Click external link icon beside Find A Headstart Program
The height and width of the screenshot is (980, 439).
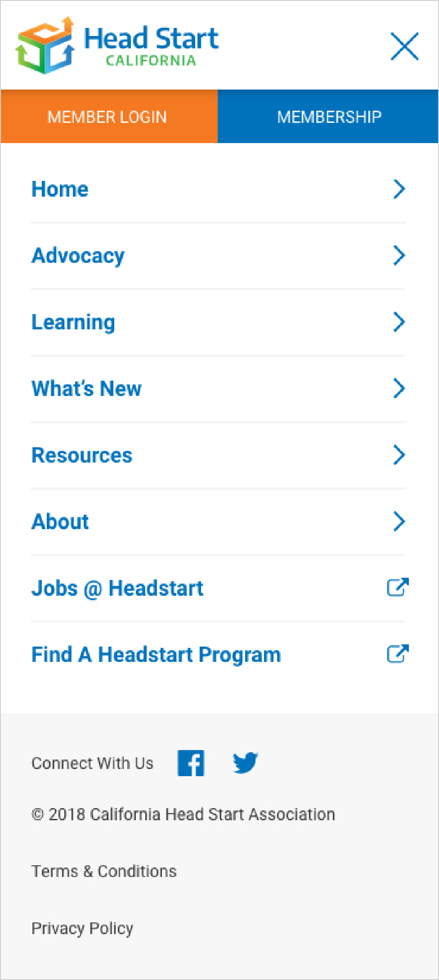click(x=398, y=654)
